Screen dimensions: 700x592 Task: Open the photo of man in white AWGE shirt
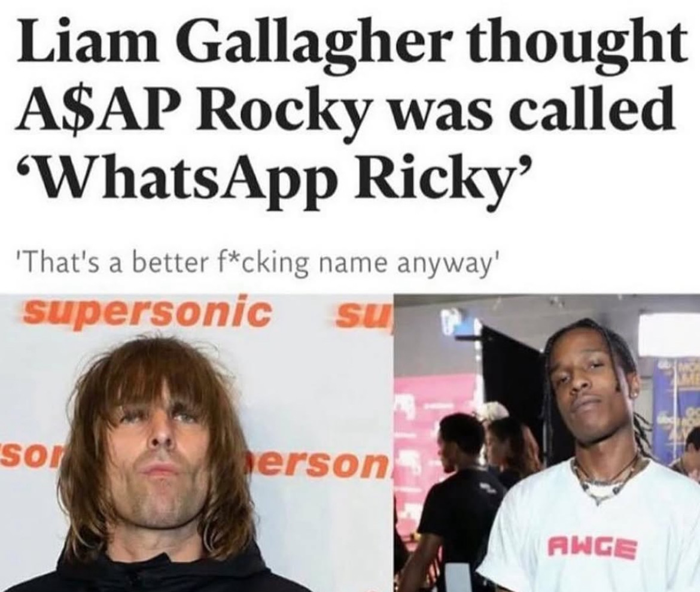[x=547, y=443]
